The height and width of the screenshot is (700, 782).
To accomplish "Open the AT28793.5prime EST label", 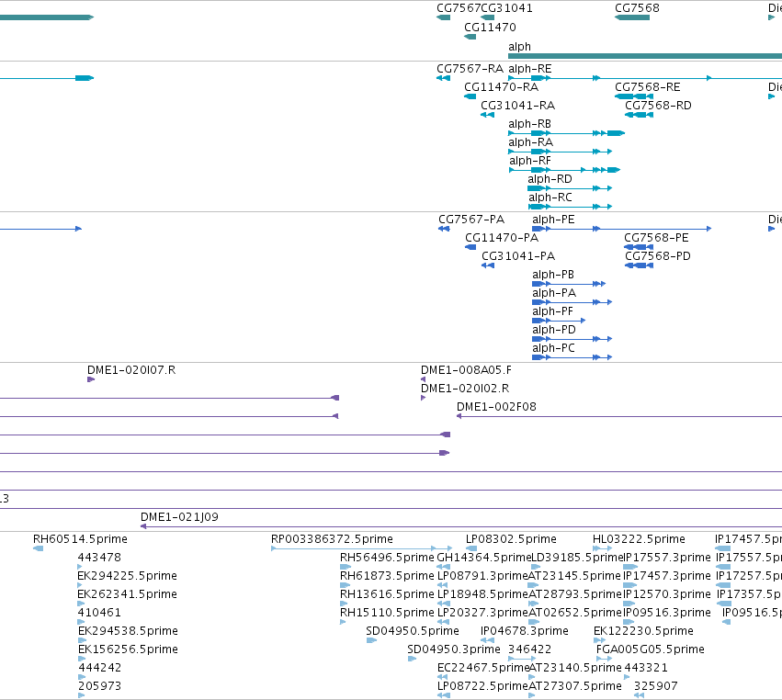I will [x=574, y=594].
